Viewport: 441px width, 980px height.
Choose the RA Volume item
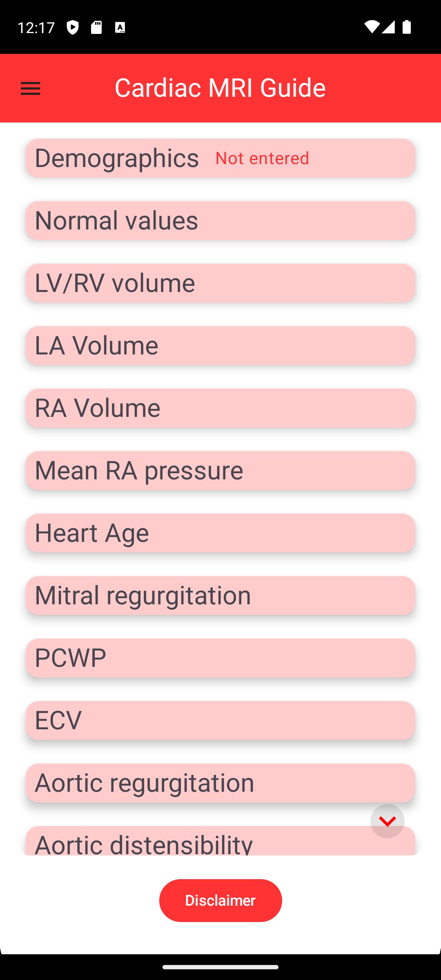(x=220, y=408)
